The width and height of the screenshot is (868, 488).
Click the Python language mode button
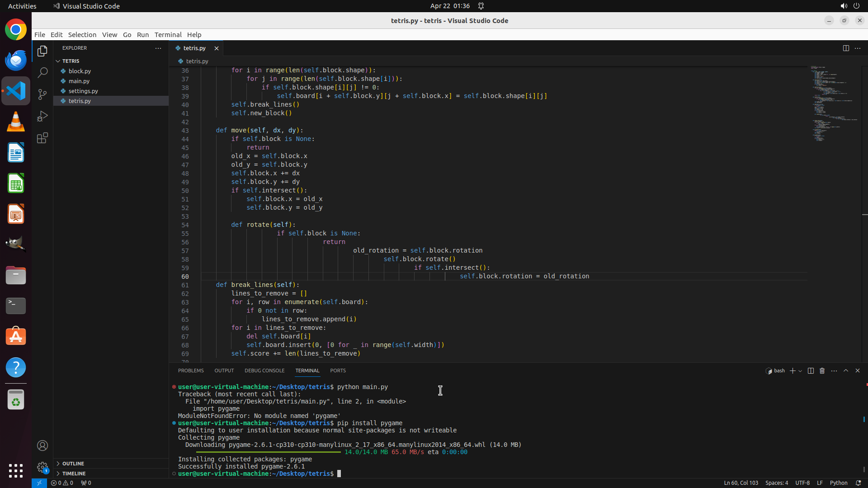838,483
